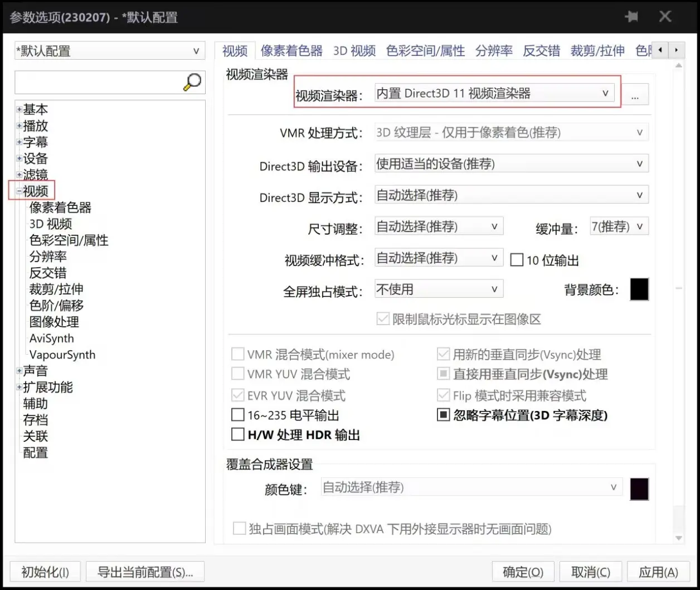Toggle 忽略字幕位置(3D 字幕深度)
This screenshot has height=590, width=700.
(443, 415)
